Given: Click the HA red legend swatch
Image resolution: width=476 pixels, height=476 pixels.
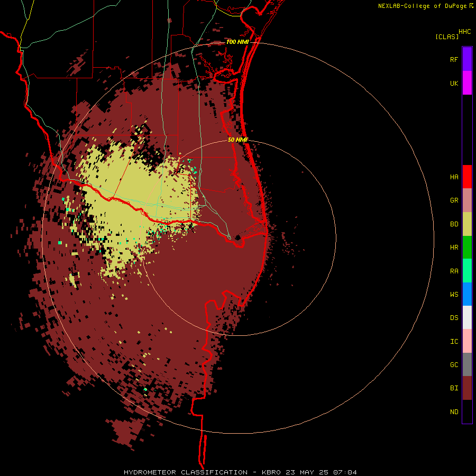Looking at the screenshot, I should [467, 177].
